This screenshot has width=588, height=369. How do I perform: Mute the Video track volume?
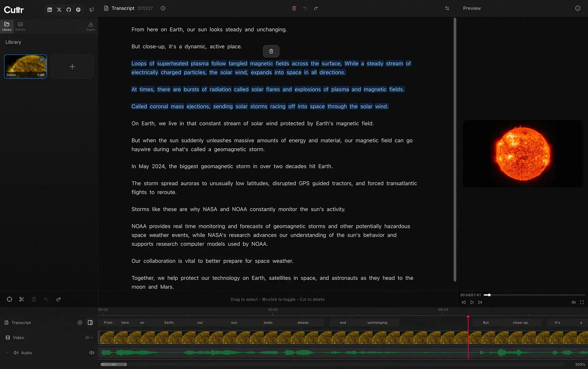87,337
